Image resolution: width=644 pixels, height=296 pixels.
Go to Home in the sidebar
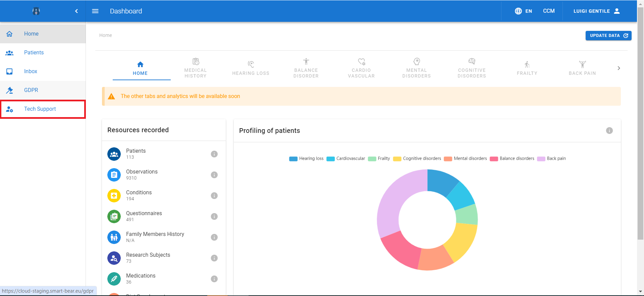[43, 34]
